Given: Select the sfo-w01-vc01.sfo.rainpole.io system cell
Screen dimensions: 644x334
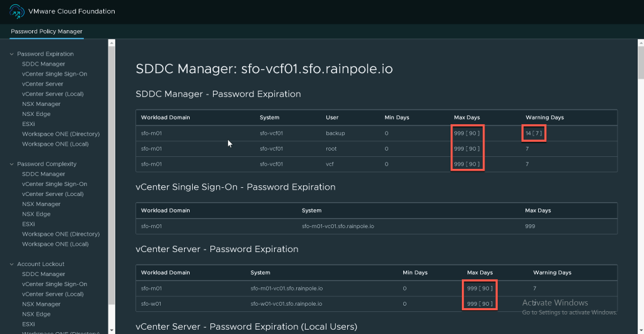Looking at the screenshot, I should pyautogui.click(x=286, y=304).
